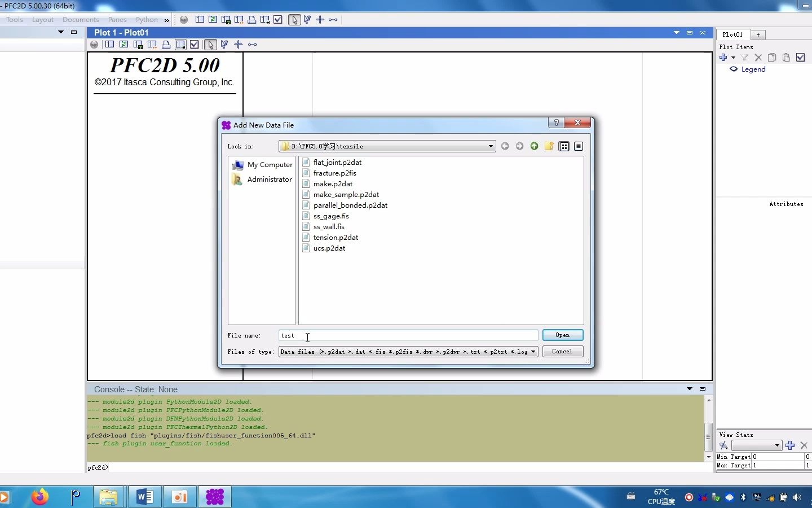The image size is (812, 508).
Task: Click the Cancel button
Action: coord(563,352)
